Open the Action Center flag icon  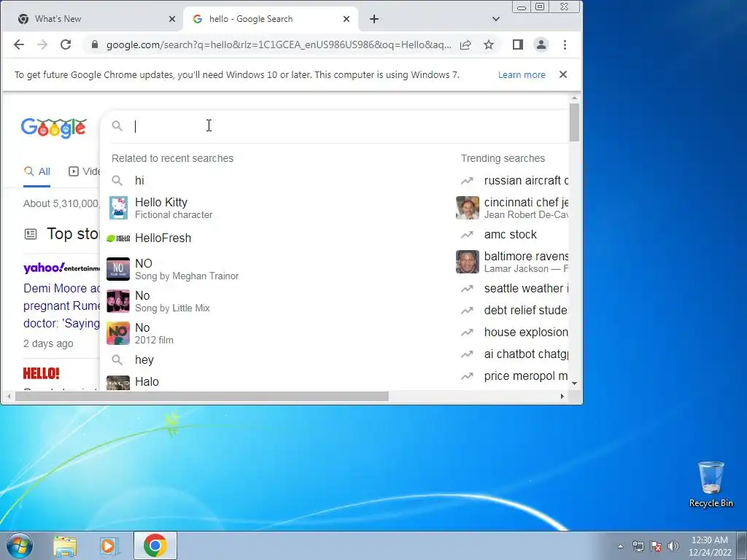pyautogui.click(x=656, y=546)
